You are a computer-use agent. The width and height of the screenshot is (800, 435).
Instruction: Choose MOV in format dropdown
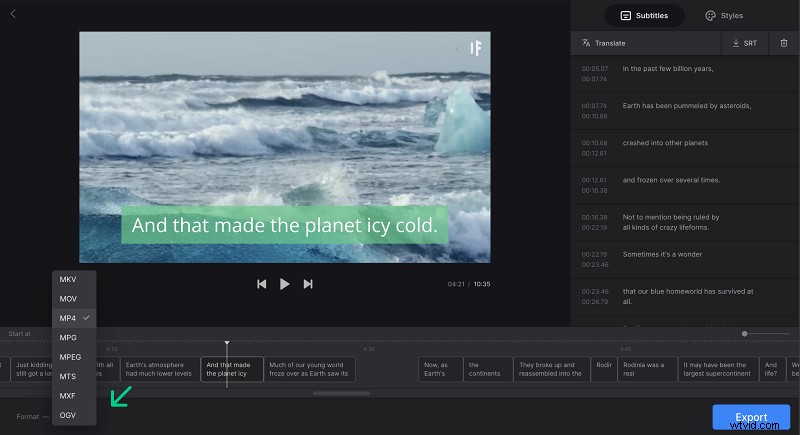click(68, 299)
